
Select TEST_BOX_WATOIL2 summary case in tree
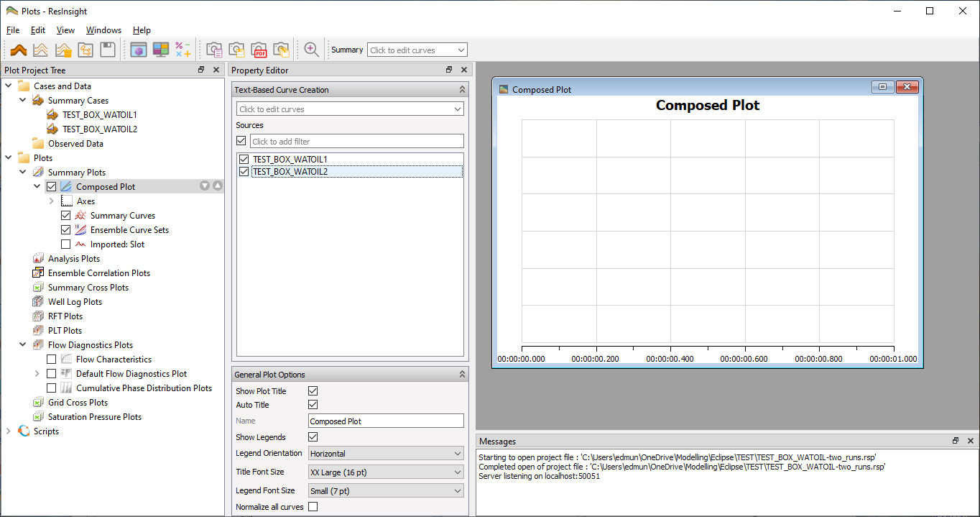[x=100, y=129]
